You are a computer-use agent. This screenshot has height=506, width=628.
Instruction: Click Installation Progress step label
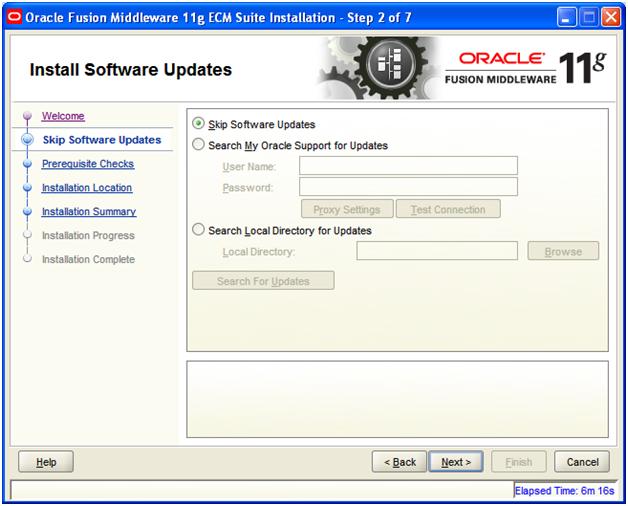click(88, 236)
